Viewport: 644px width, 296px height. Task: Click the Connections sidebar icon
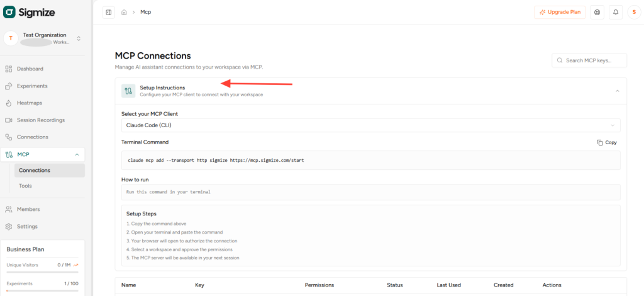pyautogui.click(x=9, y=137)
